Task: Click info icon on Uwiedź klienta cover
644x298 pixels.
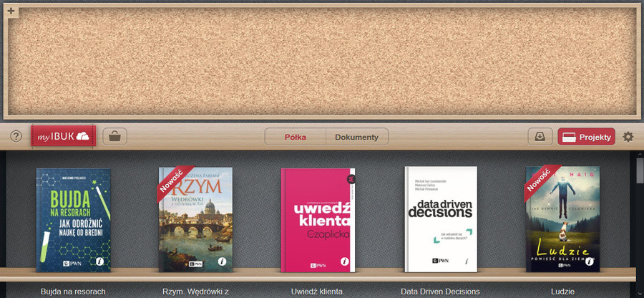Action: pos(345,262)
